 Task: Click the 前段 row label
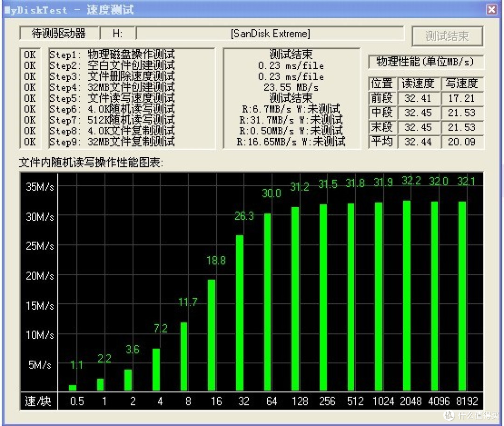tap(382, 98)
